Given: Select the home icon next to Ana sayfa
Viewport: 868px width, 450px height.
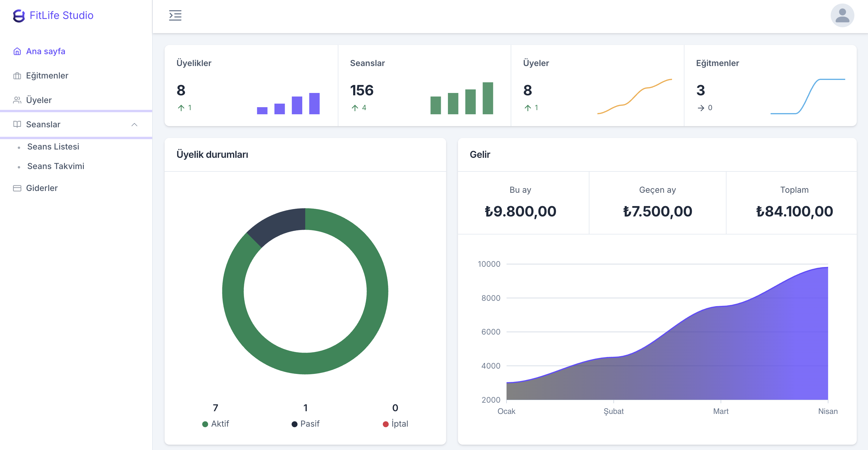Looking at the screenshot, I should (x=17, y=51).
